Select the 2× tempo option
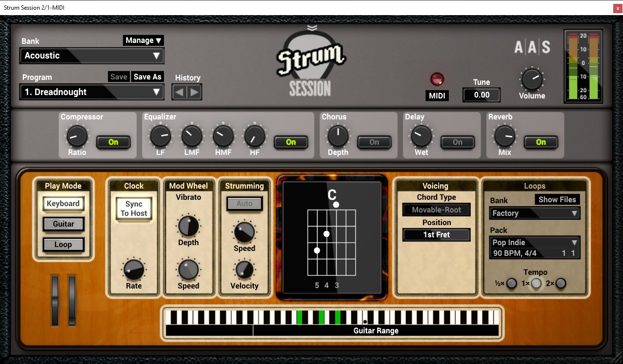The height and width of the screenshot is (364, 623). (x=560, y=283)
